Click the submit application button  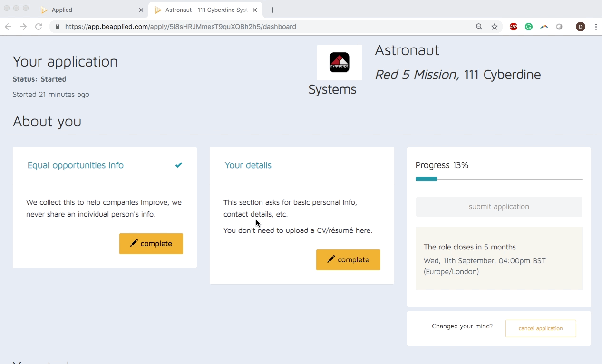coord(499,207)
